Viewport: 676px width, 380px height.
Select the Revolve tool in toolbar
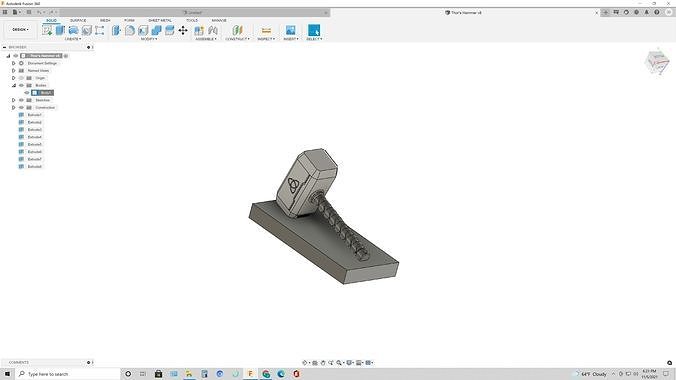[73, 30]
